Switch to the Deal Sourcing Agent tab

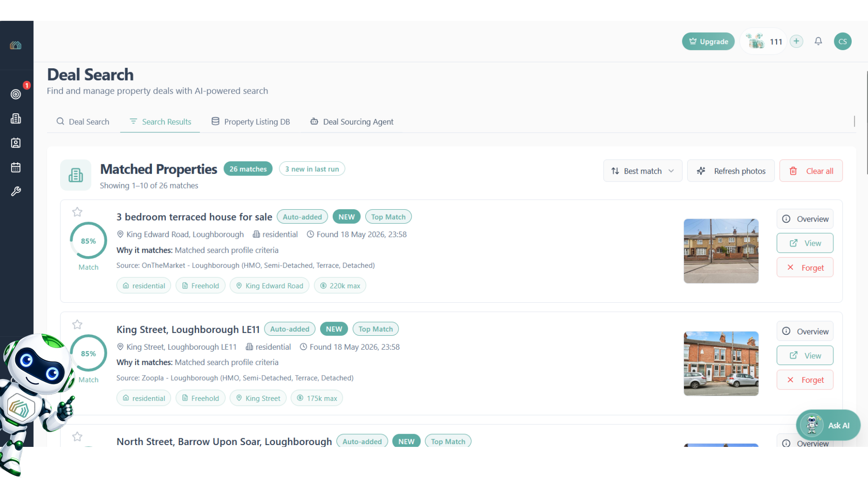tap(352, 122)
